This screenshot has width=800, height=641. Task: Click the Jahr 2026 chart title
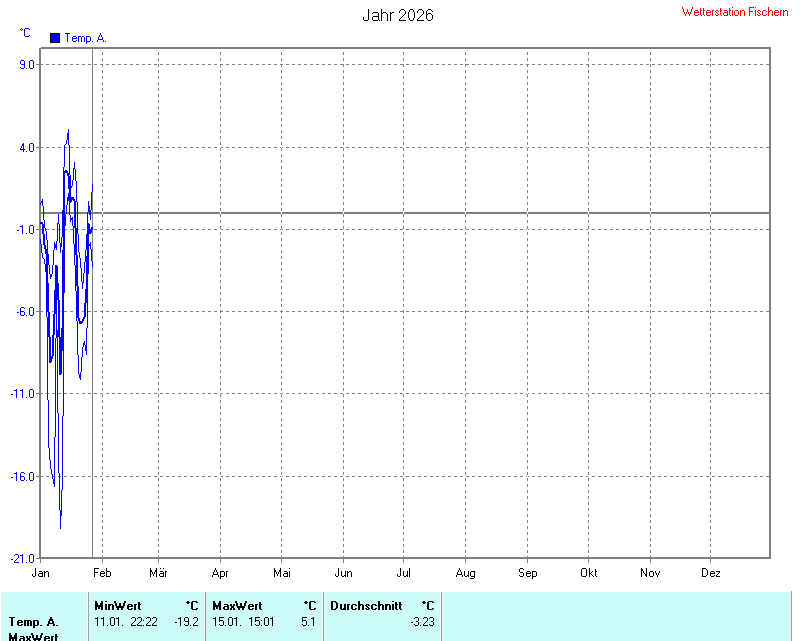pyautogui.click(x=397, y=16)
